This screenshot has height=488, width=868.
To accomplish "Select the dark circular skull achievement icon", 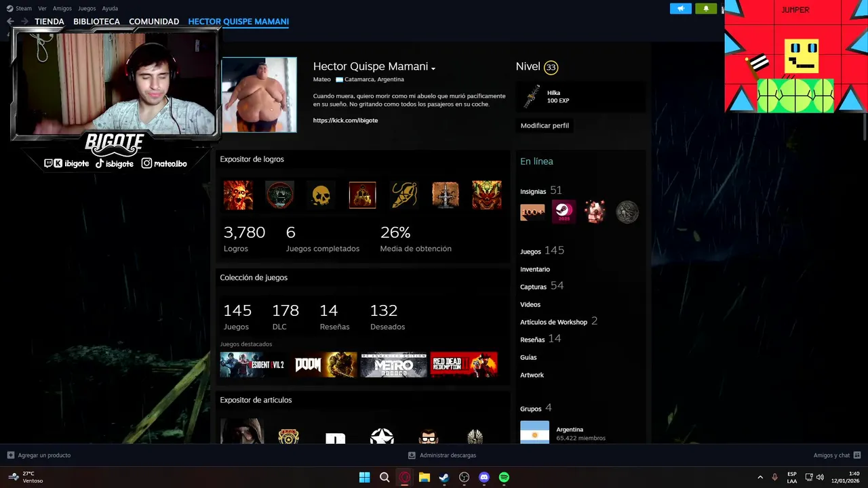I will pyautogui.click(x=279, y=195).
